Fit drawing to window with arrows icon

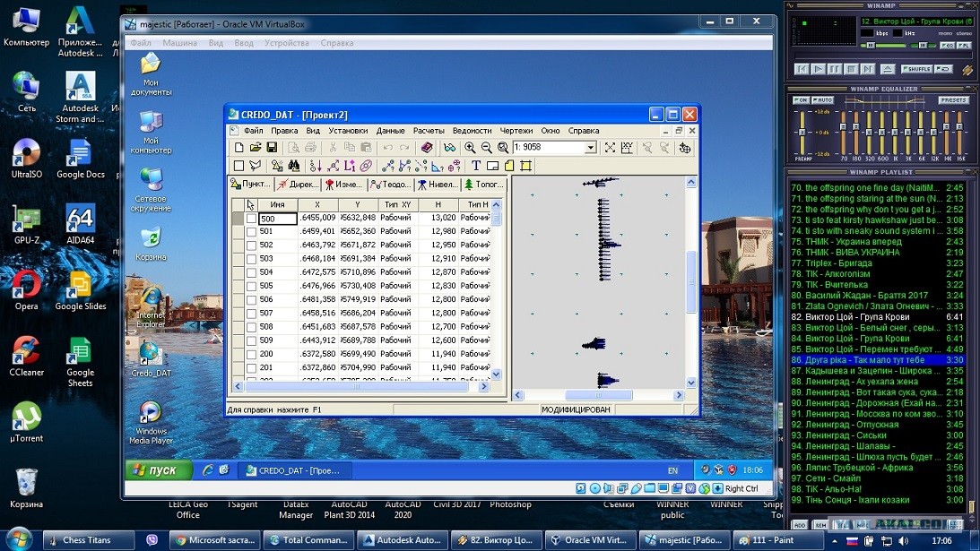click(x=610, y=148)
